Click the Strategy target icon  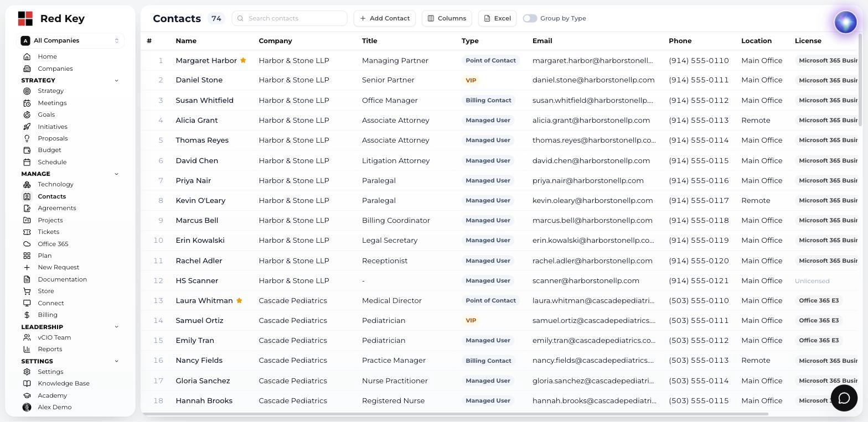(27, 91)
